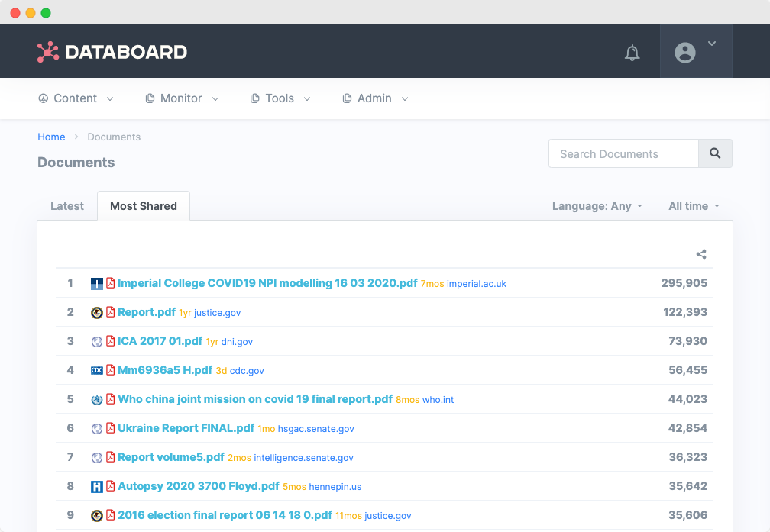770x532 pixels.
Task: Click the who.int domain link
Action: coord(438,399)
